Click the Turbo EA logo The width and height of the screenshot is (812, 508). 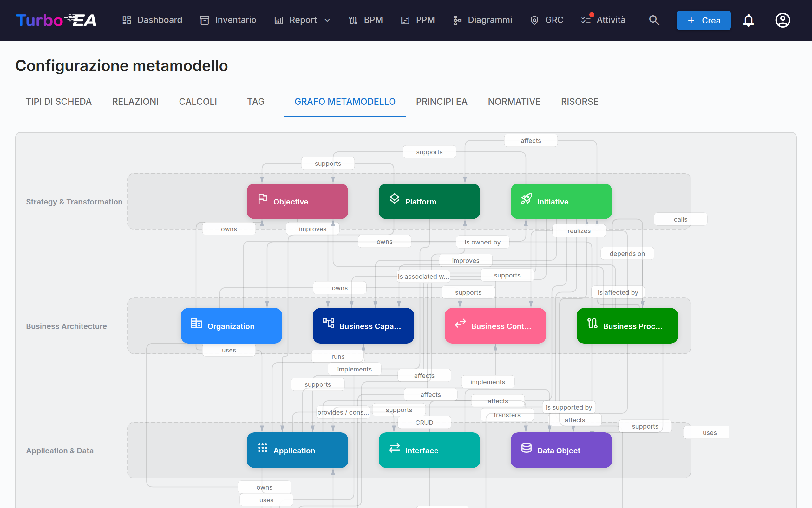pos(56,20)
